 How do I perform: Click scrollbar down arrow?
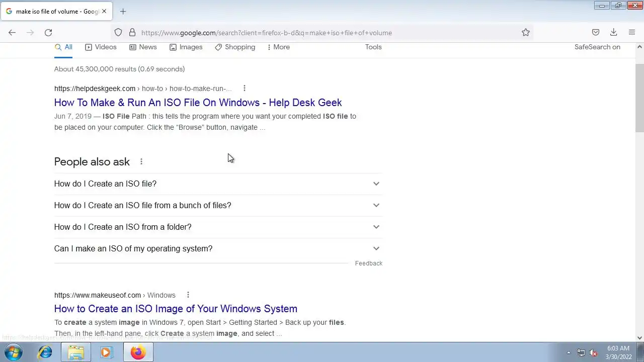(639, 338)
